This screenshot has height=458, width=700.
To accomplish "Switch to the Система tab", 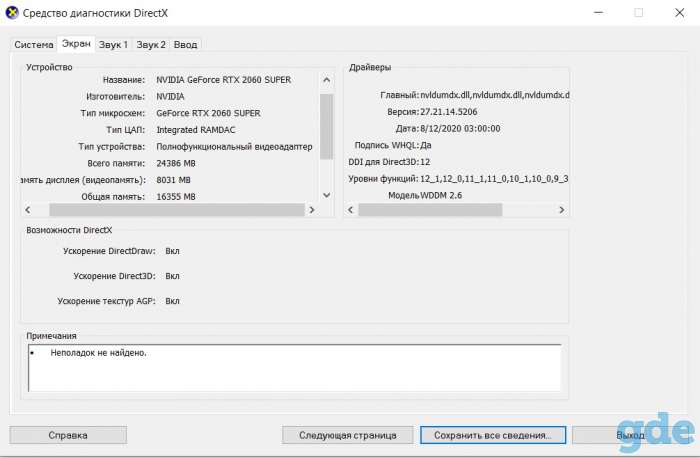I will (33, 45).
